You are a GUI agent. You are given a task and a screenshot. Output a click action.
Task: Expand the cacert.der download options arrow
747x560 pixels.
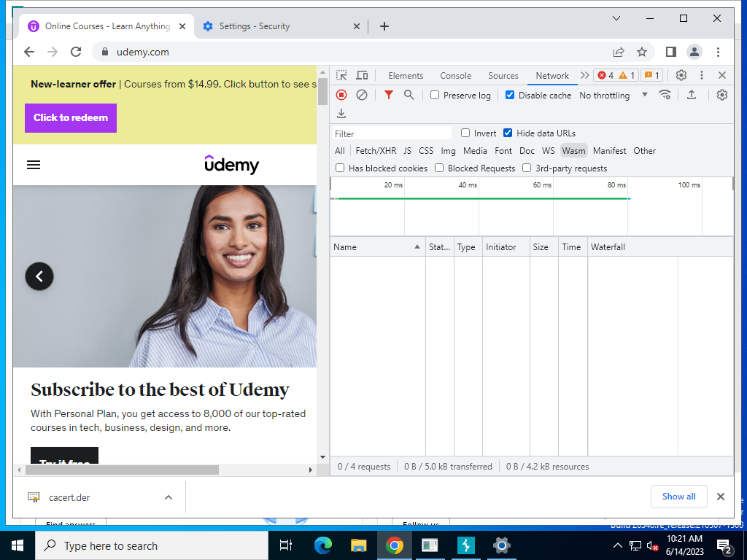(169, 497)
